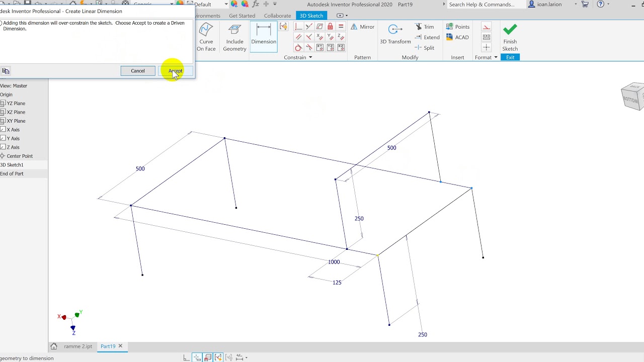Switch to the ramme 2.ipt document tab

78,346
